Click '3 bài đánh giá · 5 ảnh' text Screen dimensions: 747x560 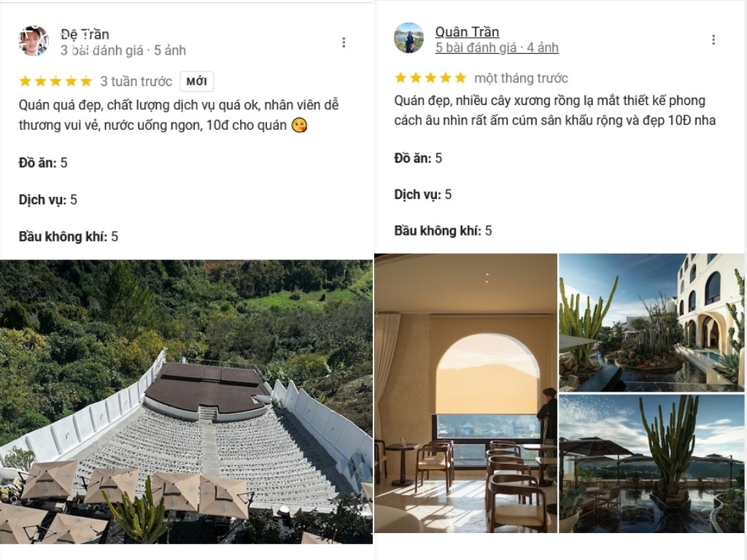tap(123, 50)
